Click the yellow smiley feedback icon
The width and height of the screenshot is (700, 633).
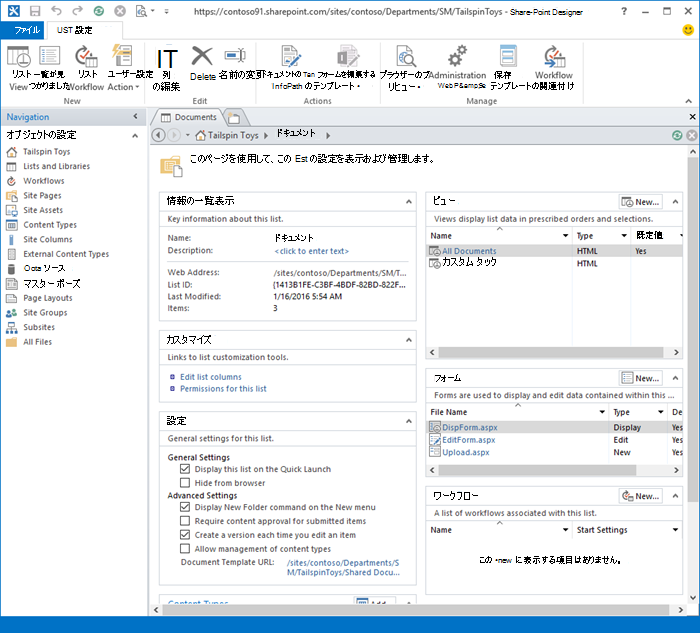coord(688,30)
